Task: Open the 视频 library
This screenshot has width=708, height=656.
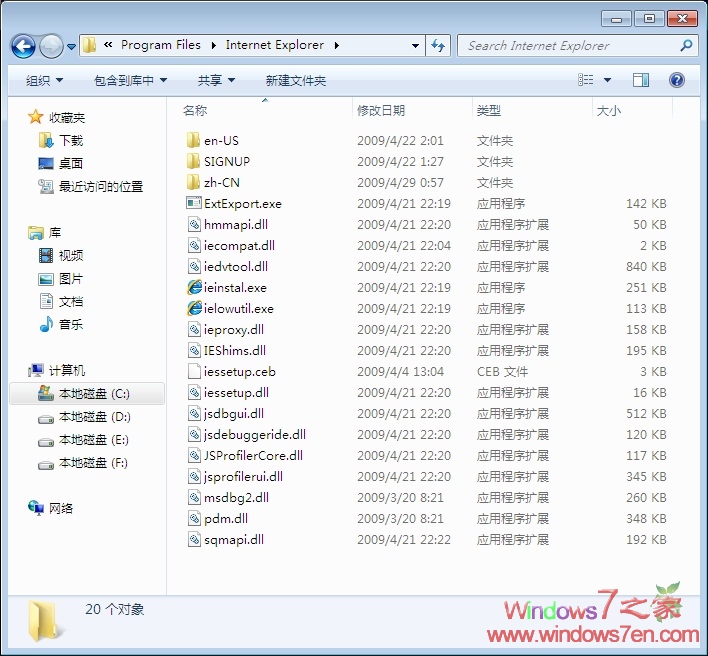Action: point(71,256)
